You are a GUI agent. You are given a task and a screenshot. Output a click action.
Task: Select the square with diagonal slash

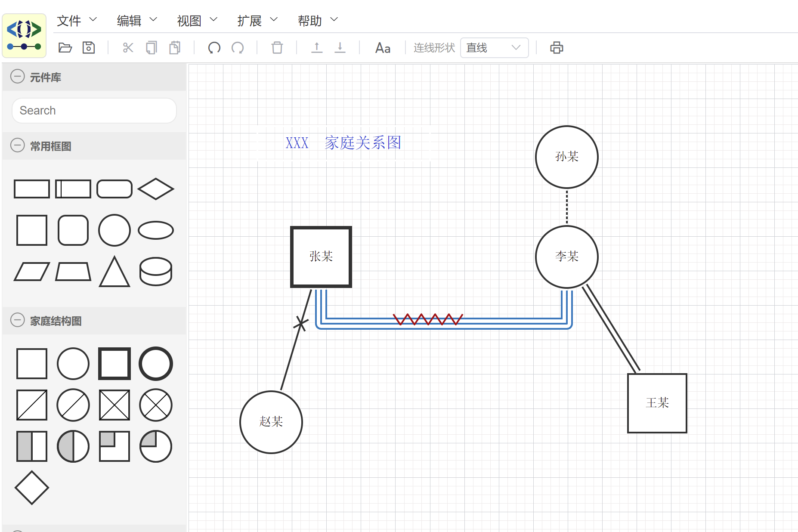pos(32,405)
